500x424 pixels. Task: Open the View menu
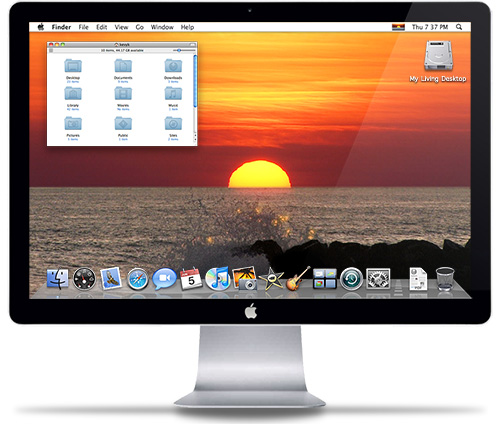pos(121,27)
